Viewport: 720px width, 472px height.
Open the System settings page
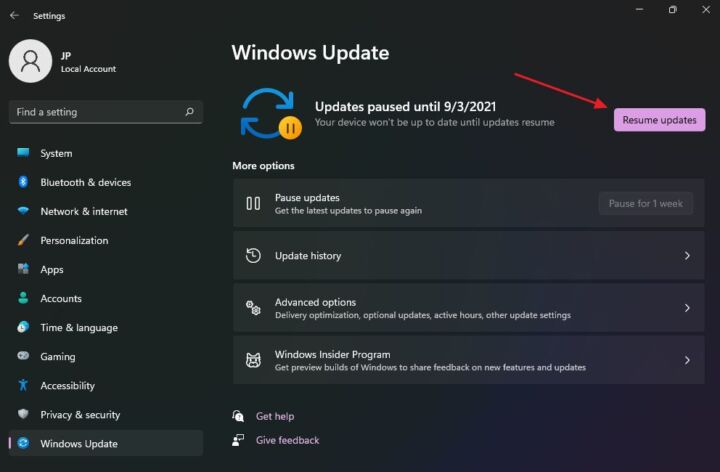click(x=106, y=153)
